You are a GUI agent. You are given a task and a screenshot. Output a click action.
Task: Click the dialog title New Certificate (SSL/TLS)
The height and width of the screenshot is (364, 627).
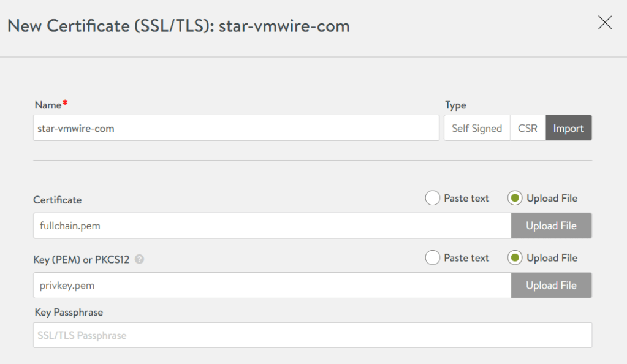click(x=178, y=26)
